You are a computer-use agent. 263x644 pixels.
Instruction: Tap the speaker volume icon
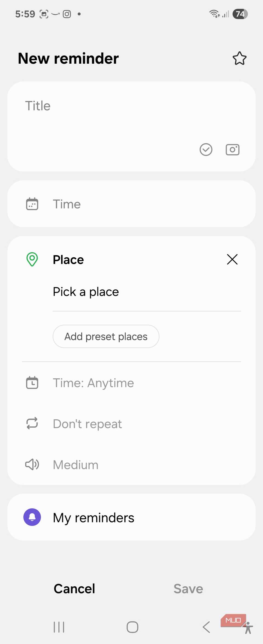click(x=32, y=465)
